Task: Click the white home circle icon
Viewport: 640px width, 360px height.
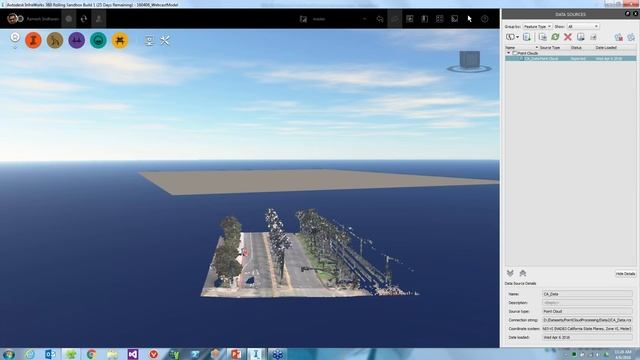Action: (15, 38)
